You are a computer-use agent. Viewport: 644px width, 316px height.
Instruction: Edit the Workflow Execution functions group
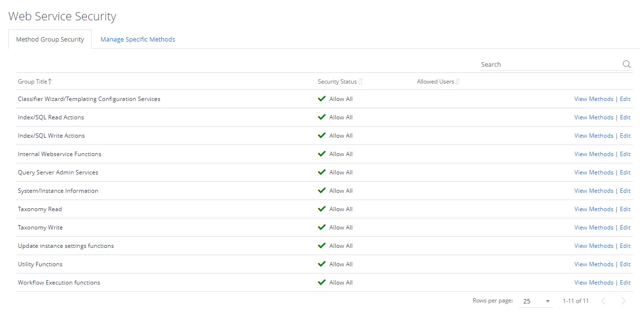(625, 283)
